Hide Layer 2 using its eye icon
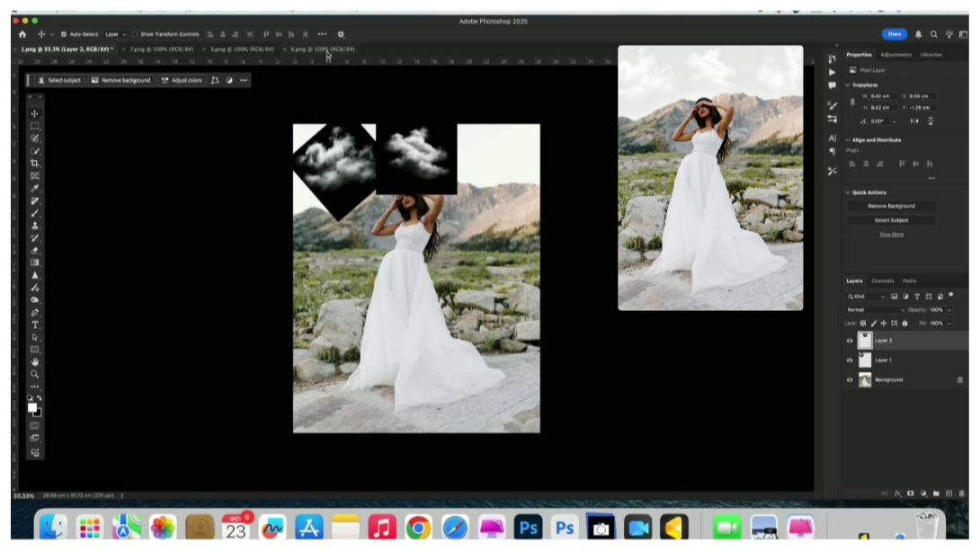Image resolution: width=980 pixels, height=551 pixels. tap(850, 341)
